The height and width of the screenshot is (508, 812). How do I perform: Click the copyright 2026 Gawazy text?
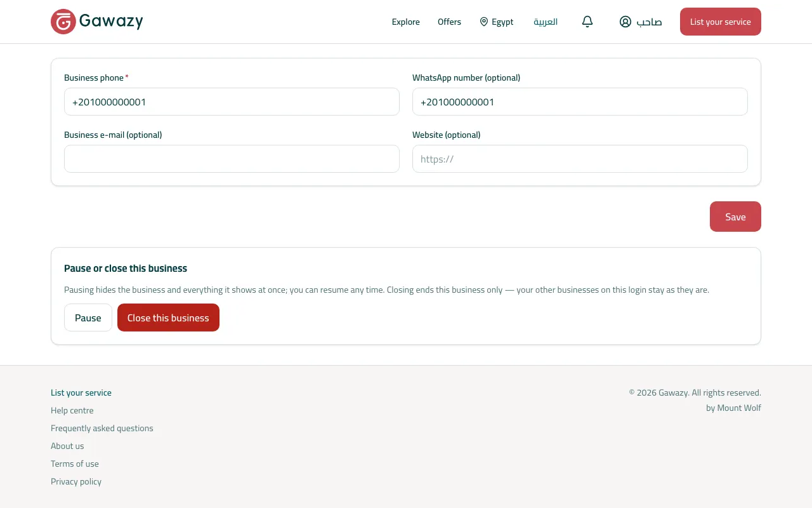(x=695, y=392)
